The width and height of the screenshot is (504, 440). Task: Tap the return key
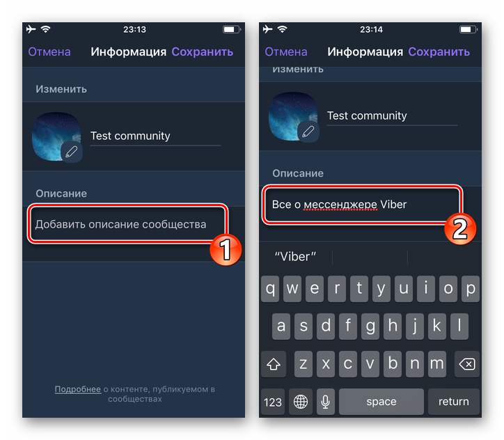[454, 402]
